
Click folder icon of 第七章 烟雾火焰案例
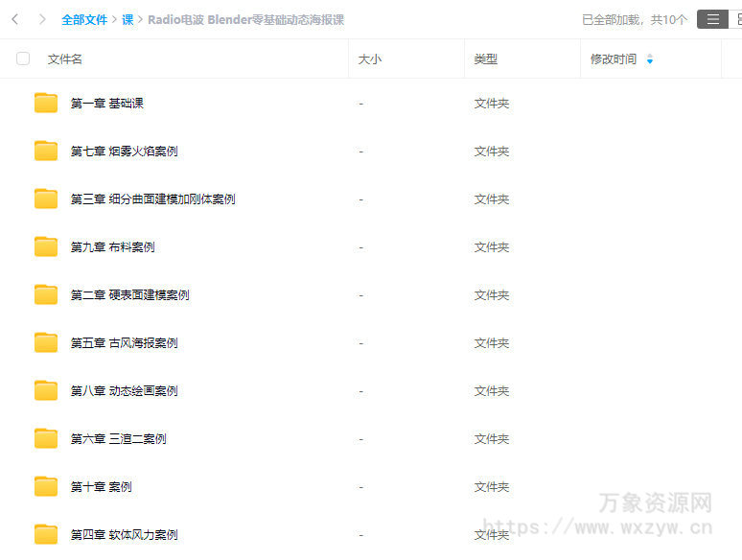coord(46,151)
